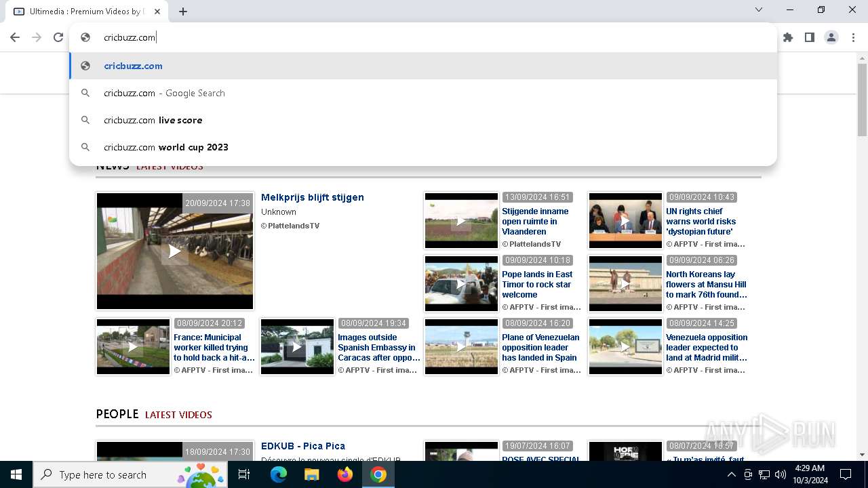Open 'Venezuela opposition leader expected to land' link

707,348
